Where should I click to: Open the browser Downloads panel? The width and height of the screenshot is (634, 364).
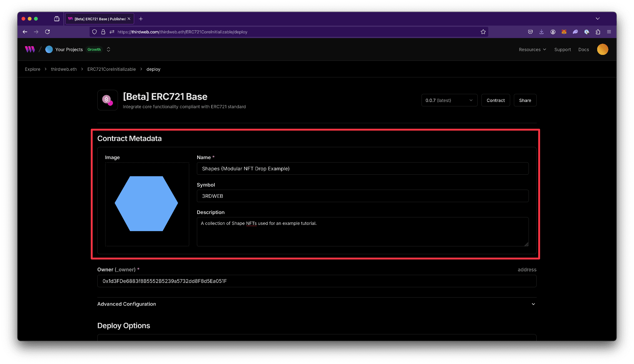(541, 32)
